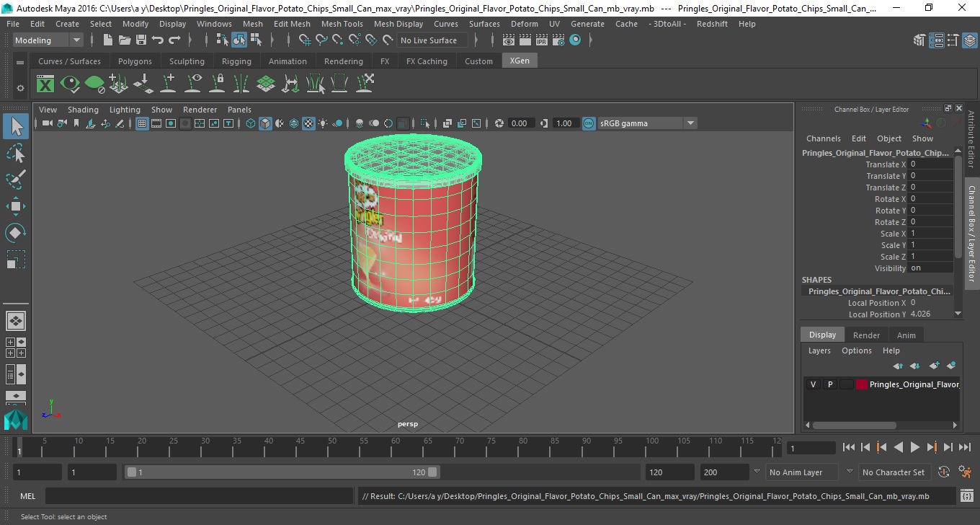Open the shelf options gear icon
The width and height of the screenshot is (980, 525).
coord(20,88)
